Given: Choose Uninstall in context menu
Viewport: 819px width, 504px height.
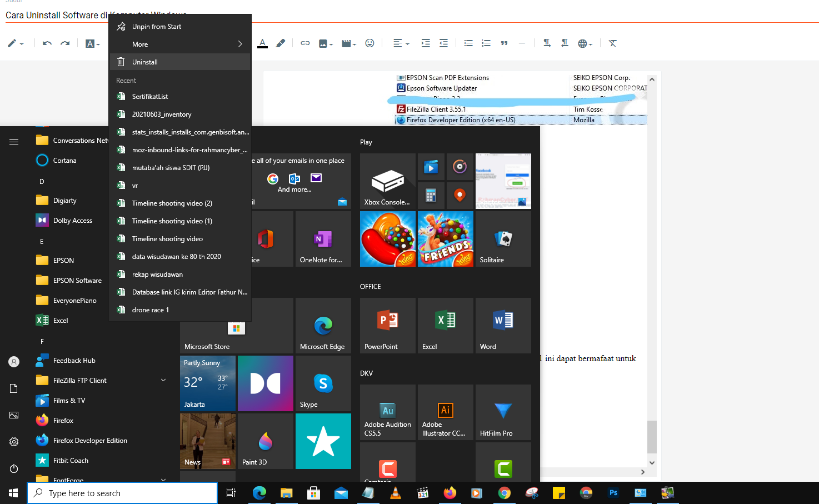Looking at the screenshot, I should pyautogui.click(x=180, y=62).
